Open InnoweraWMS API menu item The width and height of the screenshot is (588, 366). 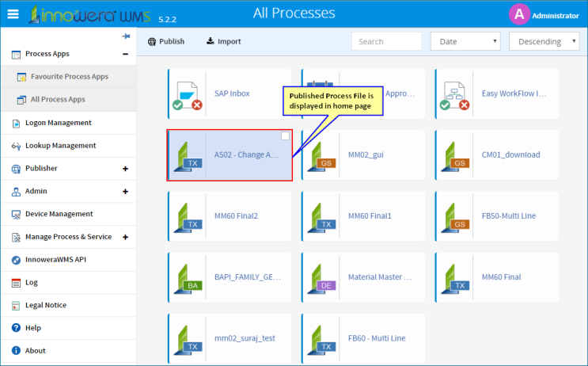click(69, 260)
